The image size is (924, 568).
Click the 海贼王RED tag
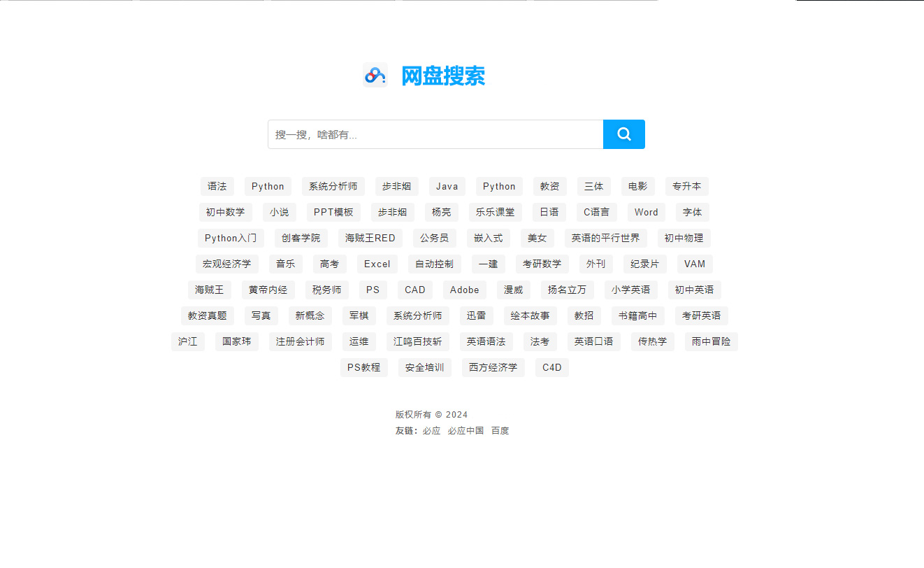tap(370, 238)
